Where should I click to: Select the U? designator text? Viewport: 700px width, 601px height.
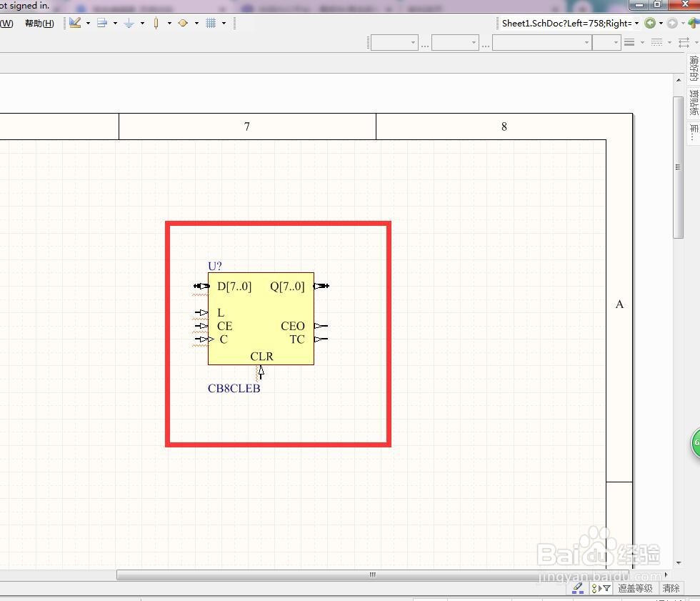point(215,266)
